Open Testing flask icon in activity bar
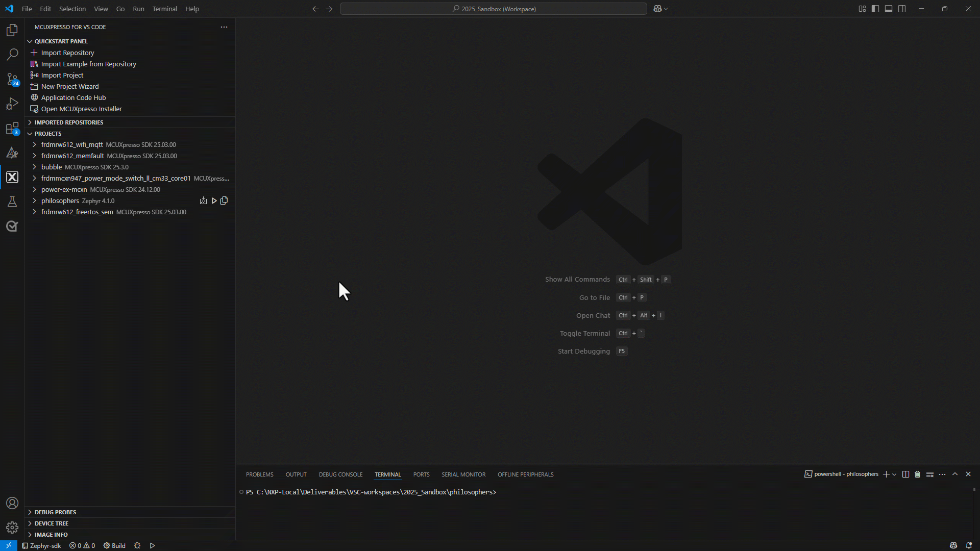Viewport: 980px width, 551px height. (12, 202)
